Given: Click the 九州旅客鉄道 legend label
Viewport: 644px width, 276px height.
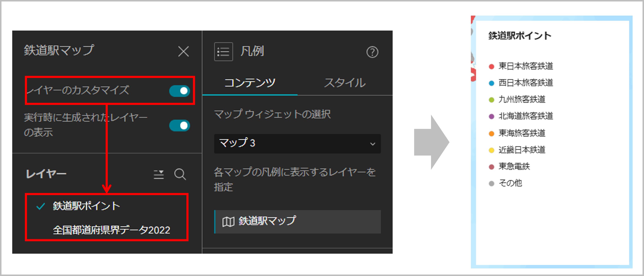Looking at the screenshot, I should point(522,99).
